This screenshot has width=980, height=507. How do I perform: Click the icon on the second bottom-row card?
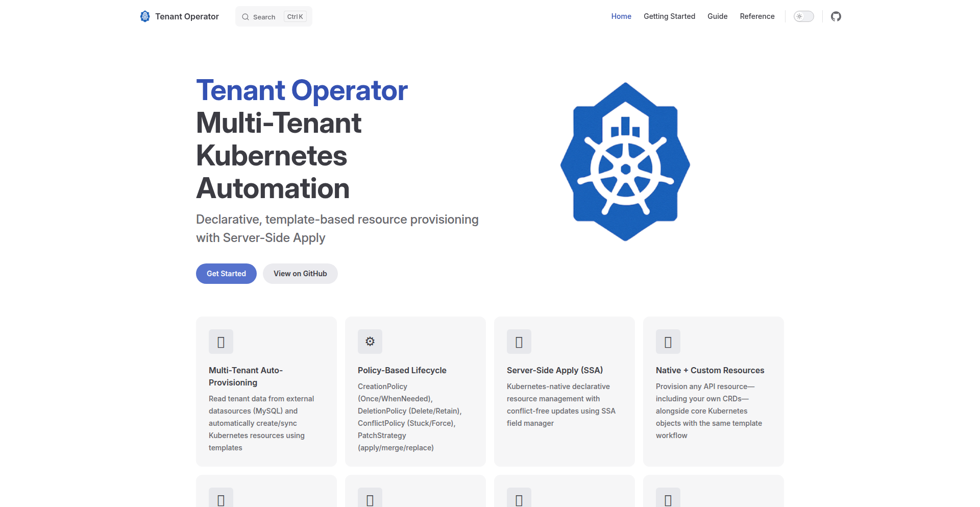[370, 498]
